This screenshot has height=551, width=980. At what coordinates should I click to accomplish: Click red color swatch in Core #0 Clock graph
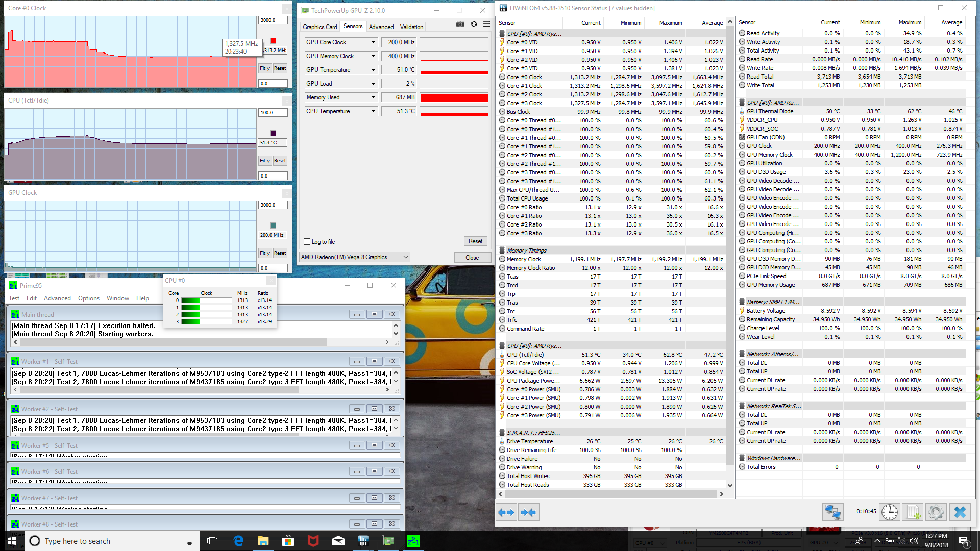coord(273,41)
